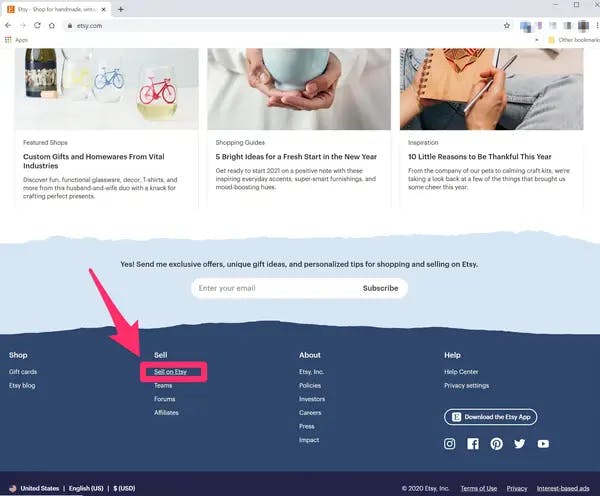Click the bicycle wine glasses thumbnail
This screenshot has height=496, width=600.
pyautogui.click(x=107, y=89)
